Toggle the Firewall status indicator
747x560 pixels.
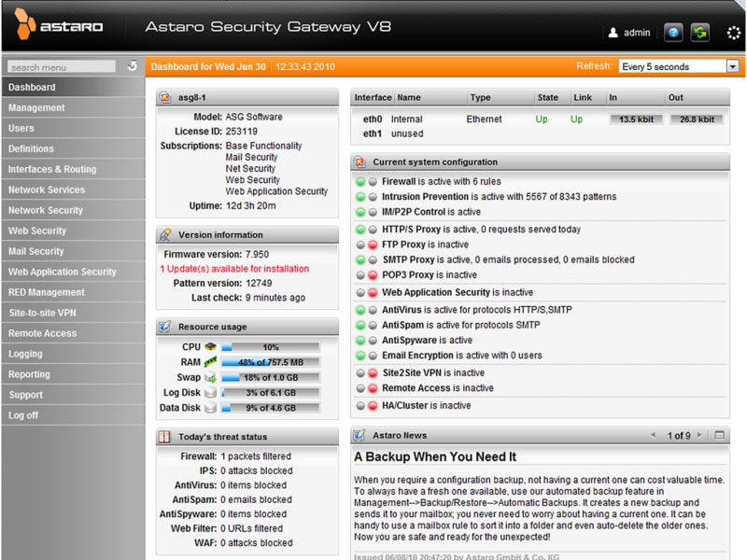tap(366, 181)
